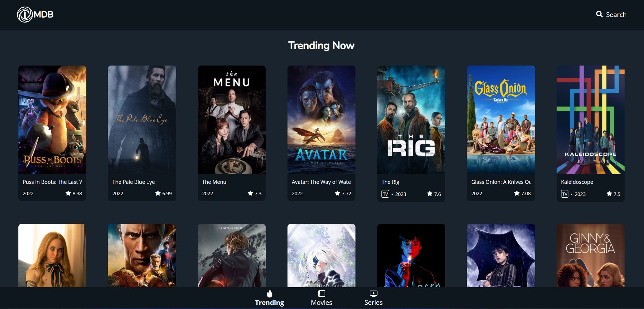The image size is (644, 309).
Task: Click star icon beside 7.5 rating
Action: click(x=609, y=194)
